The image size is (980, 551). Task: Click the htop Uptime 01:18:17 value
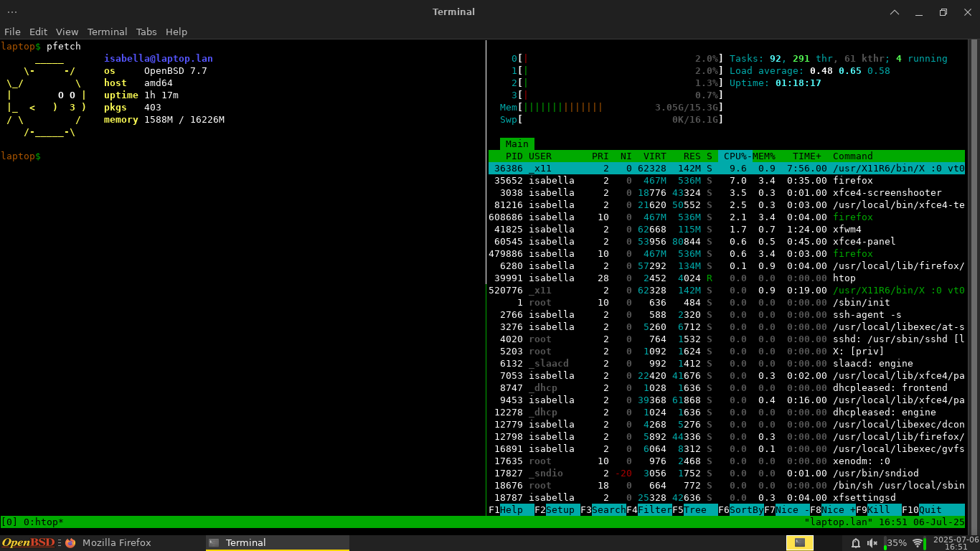pyautogui.click(x=798, y=83)
